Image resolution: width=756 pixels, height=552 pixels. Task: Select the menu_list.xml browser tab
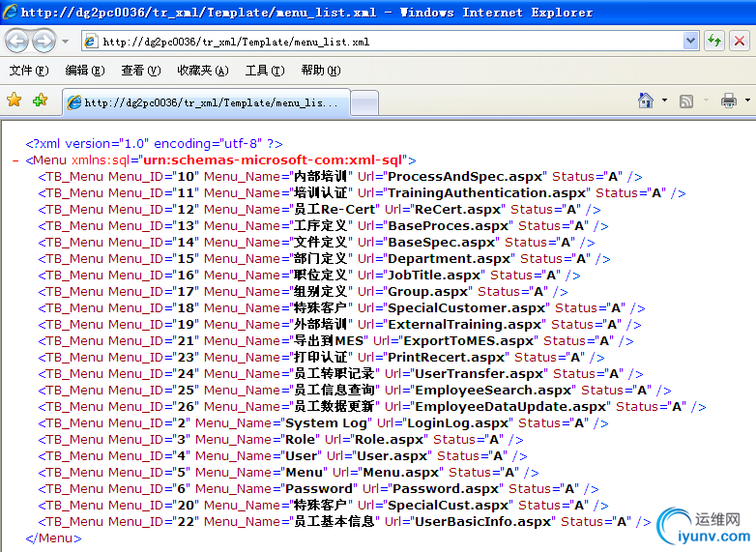(206, 102)
